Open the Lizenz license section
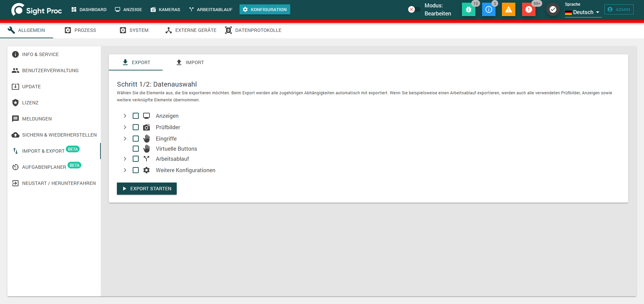Image resolution: width=644 pixels, height=304 pixels. (54, 103)
